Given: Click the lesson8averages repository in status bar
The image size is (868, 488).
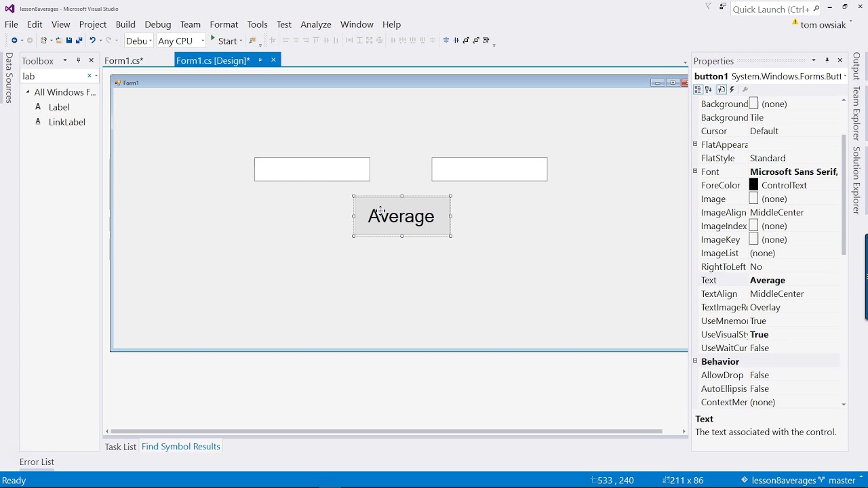Looking at the screenshot, I should [x=778, y=480].
